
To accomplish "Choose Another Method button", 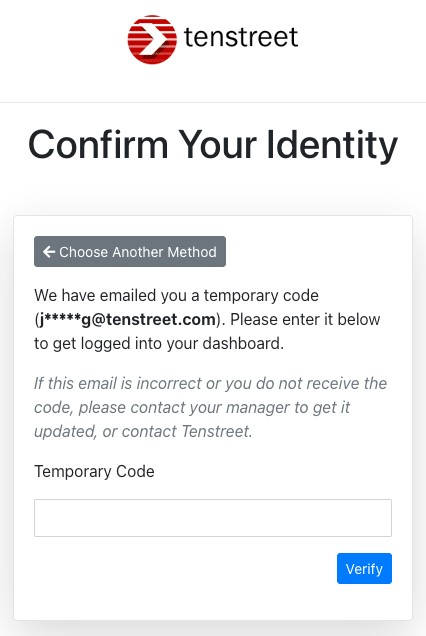I will (130, 251).
